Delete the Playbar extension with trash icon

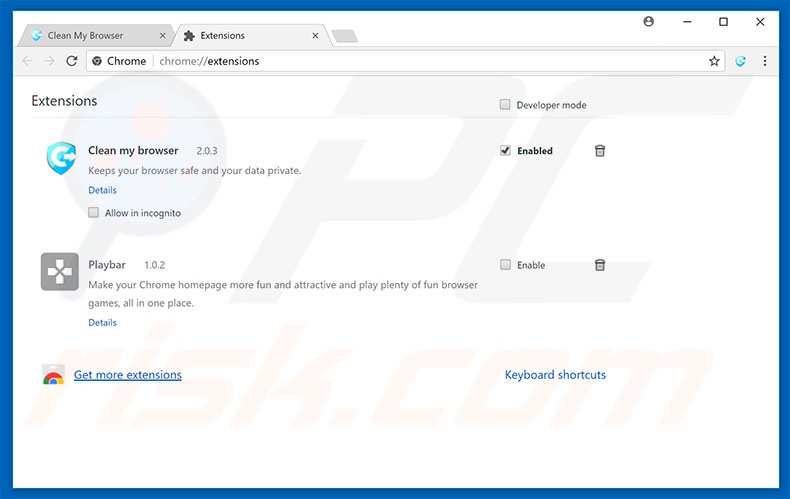pos(600,265)
